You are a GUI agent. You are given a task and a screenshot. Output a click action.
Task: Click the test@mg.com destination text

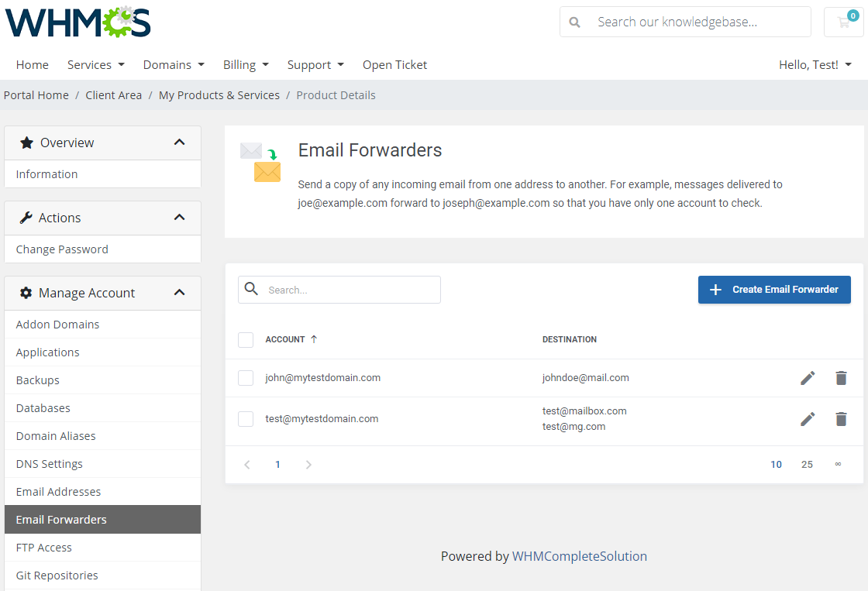point(573,427)
